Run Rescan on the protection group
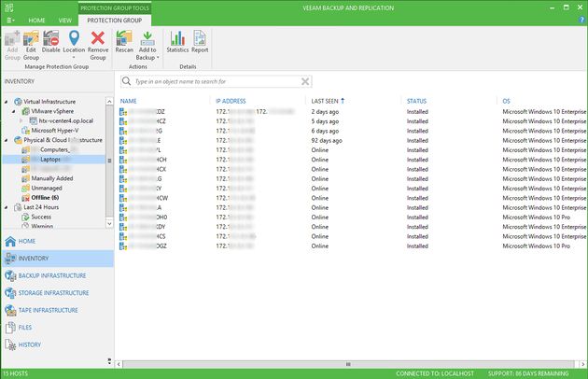Viewport: 588px width, 379px height. tap(124, 42)
